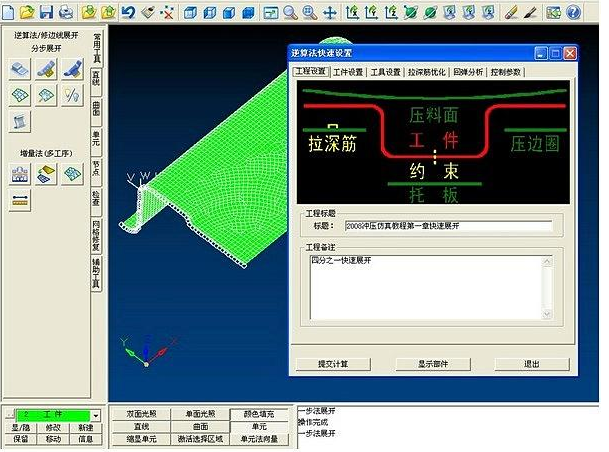
Task: Open the 工件 part dropdown
Action: [96, 414]
